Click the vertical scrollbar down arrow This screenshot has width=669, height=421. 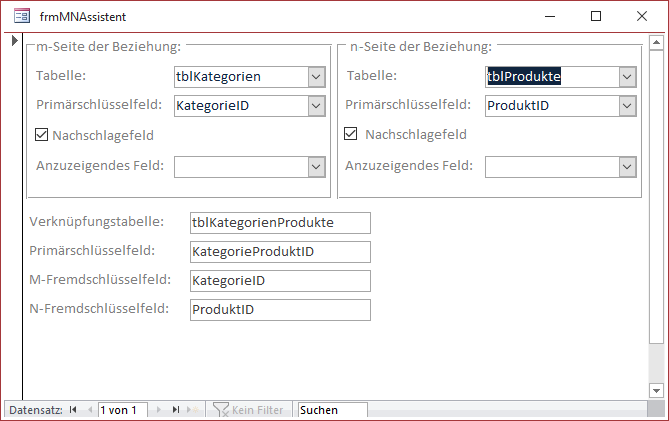[x=656, y=390]
